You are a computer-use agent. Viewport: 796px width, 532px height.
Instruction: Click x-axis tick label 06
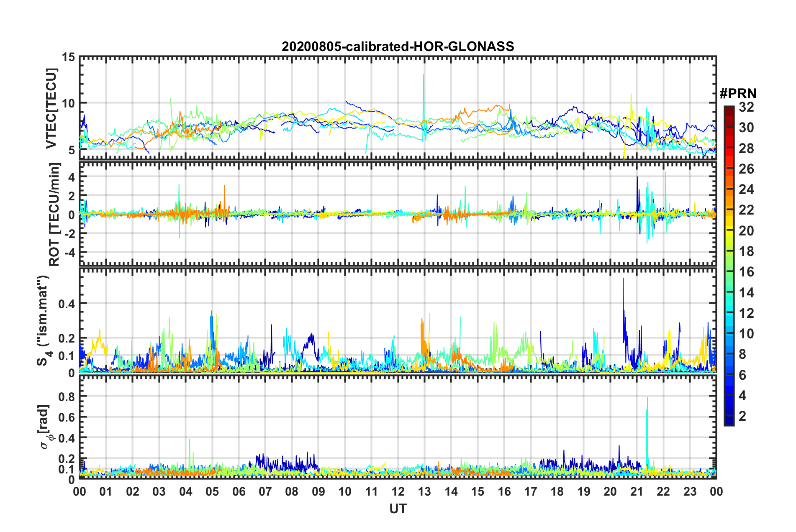(239, 491)
